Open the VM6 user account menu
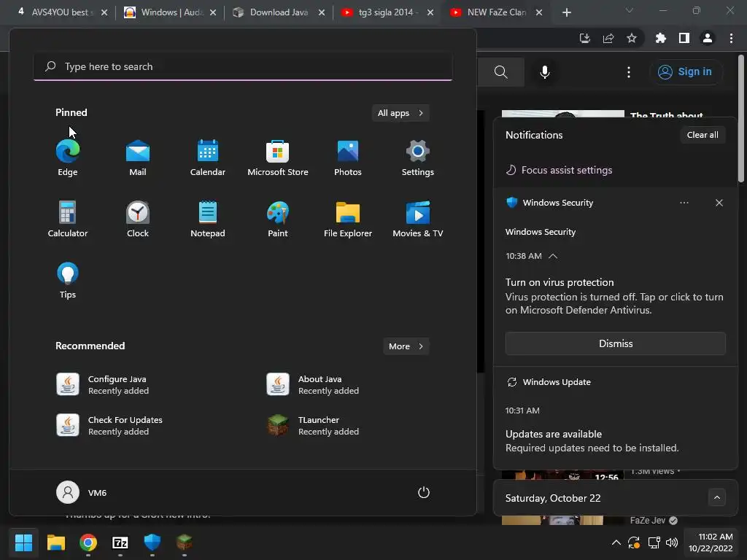This screenshot has width=747, height=560. [82, 492]
